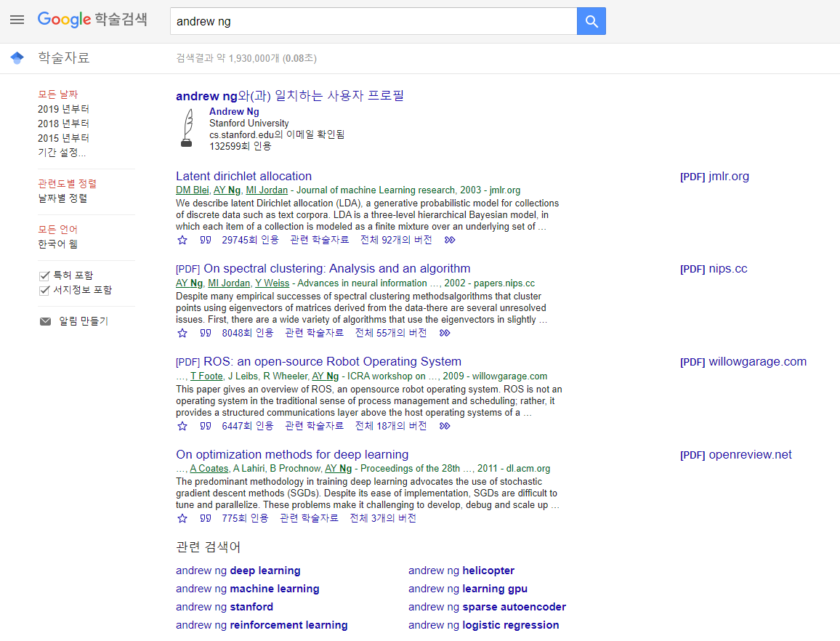Open 29745회 인용 citations link
The image size is (840, 641).
tap(250, 240)
